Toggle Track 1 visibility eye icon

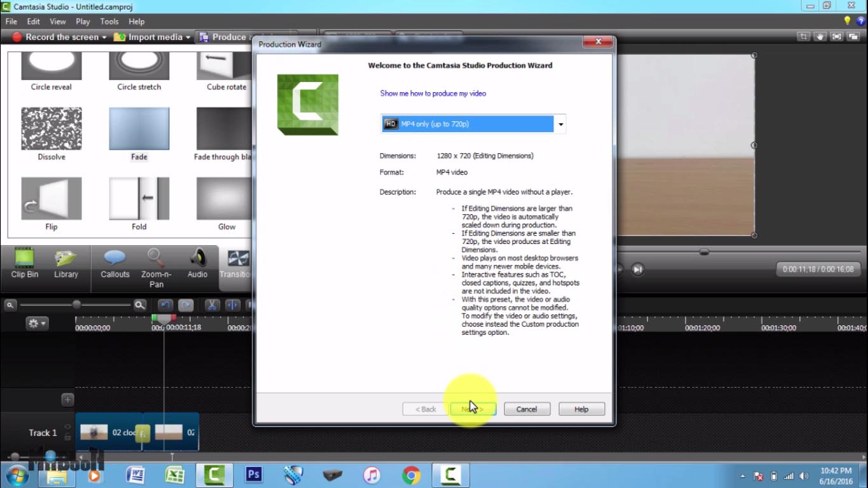[68, 427]
